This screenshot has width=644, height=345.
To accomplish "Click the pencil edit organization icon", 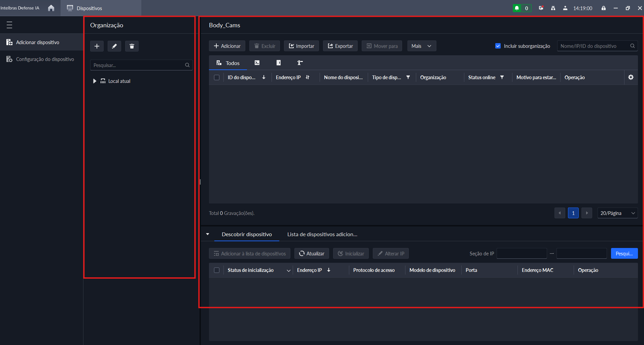I will 114,46.
